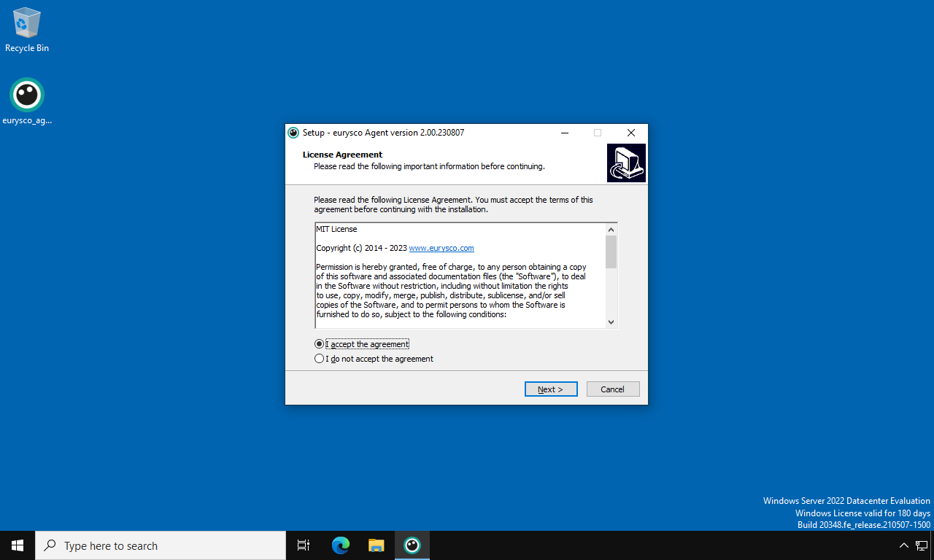This screenshot has height=560, width=934.
Task: Close the Setup window with X
Action: [631, 133]
